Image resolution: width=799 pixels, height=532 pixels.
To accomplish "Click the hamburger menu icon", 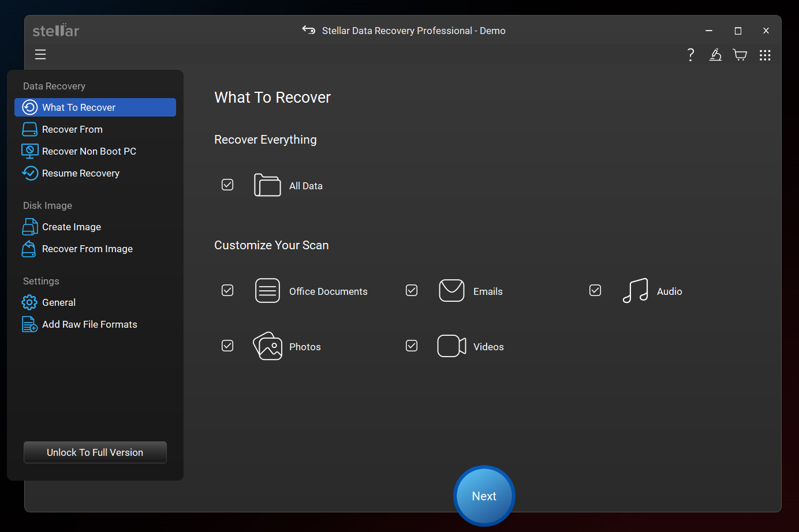I will (x=40, y=54).
